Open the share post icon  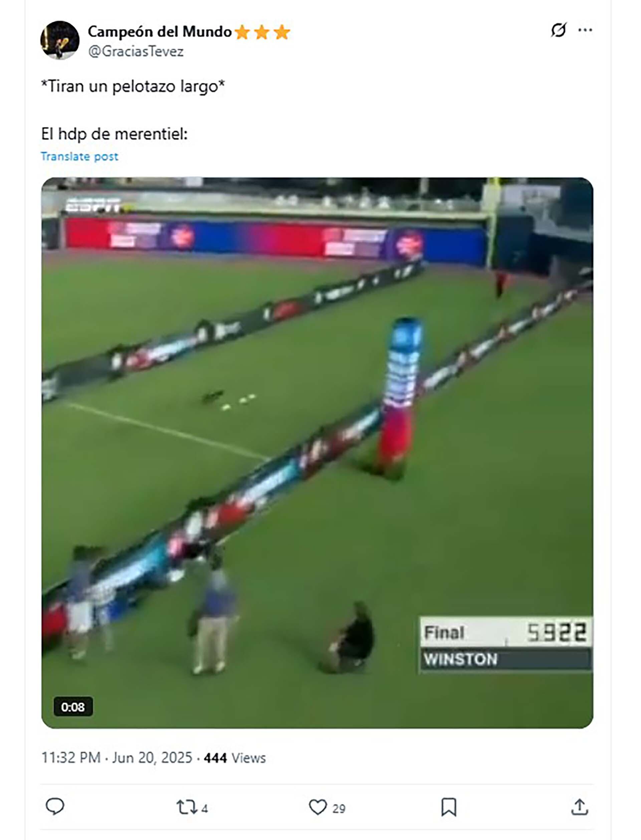pos(579,807)
